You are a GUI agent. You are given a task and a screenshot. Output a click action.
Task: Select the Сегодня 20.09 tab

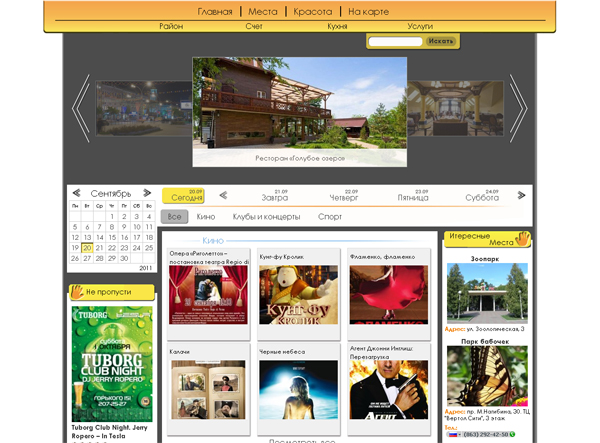coord(183,195)
